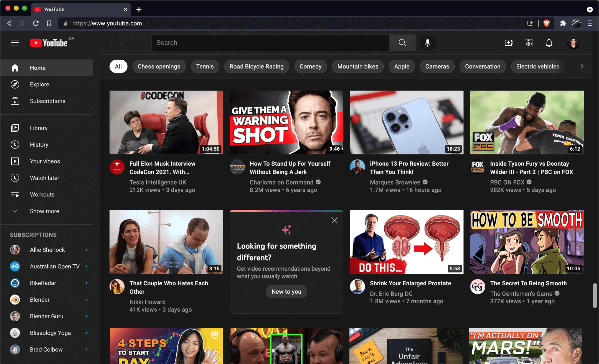This screenshot has height=364, width=599.
Task: Click the Create video camera icon
Action: (x=509, y=43)
